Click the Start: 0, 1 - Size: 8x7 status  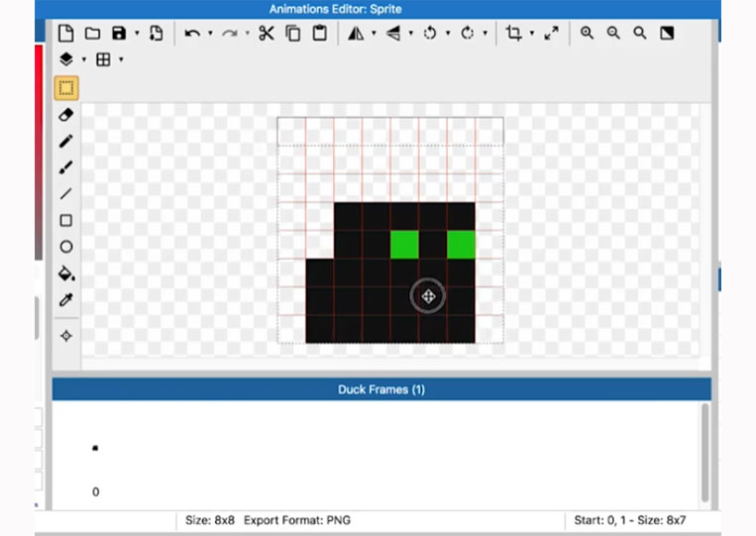pyautogui.click(x=630, y=520)
